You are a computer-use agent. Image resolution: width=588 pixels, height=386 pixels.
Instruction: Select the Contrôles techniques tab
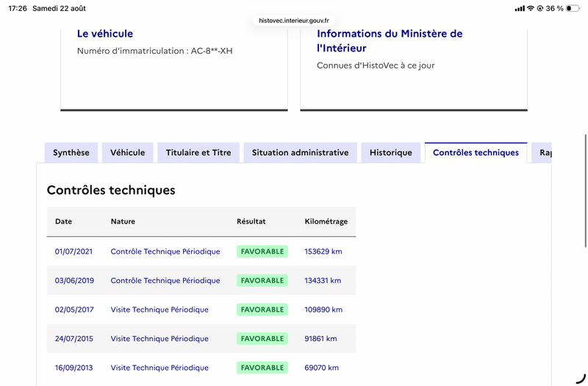tap(476, 153)
